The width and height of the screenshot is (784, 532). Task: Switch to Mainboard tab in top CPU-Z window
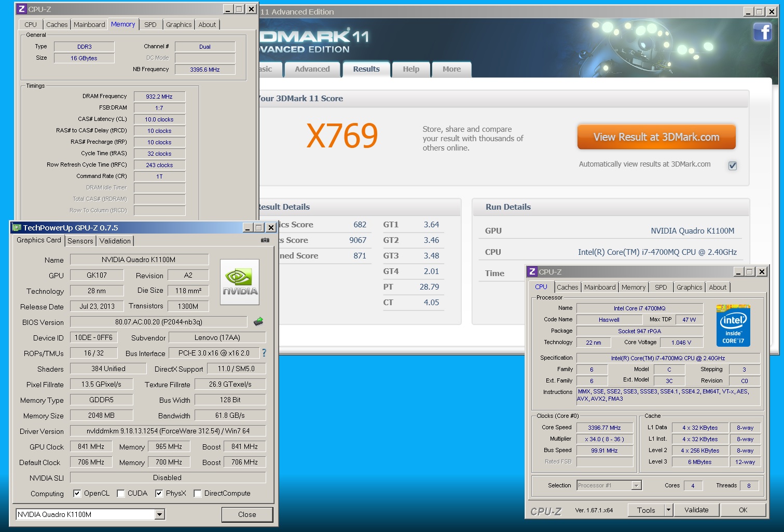89,24
